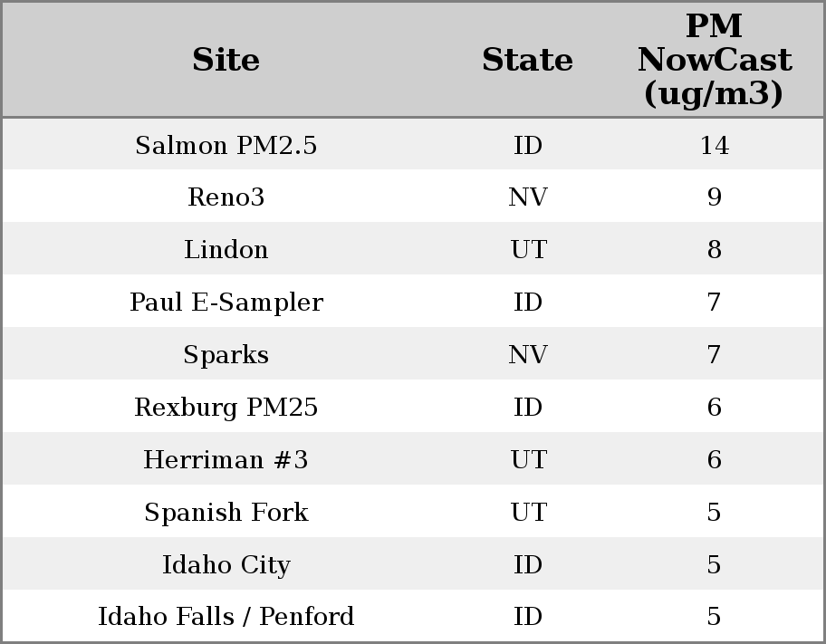Select the Reno3 site cell

click(x=226, y=197)
